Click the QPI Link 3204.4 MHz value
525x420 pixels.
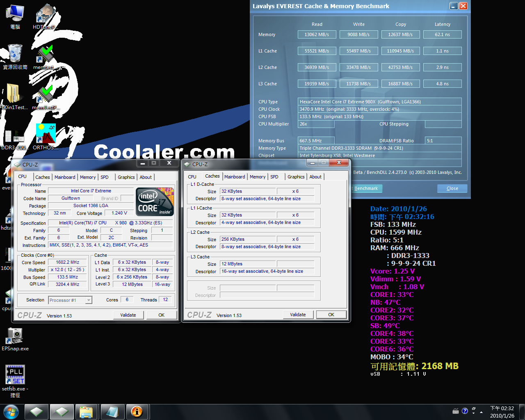68,284
